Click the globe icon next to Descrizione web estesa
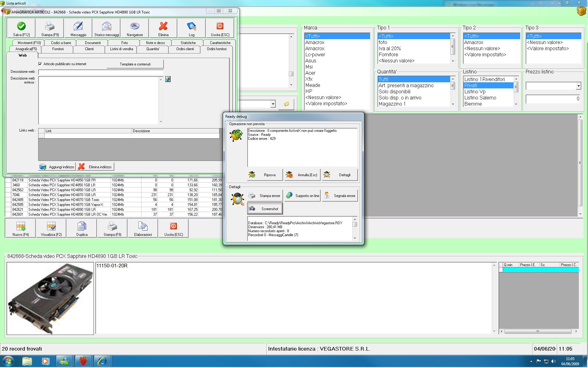 pos(168,79)
